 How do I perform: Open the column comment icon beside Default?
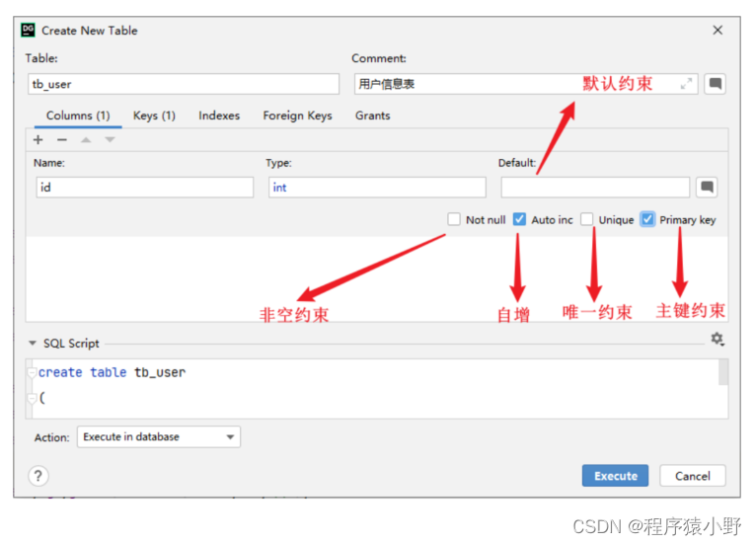[707, 187]
